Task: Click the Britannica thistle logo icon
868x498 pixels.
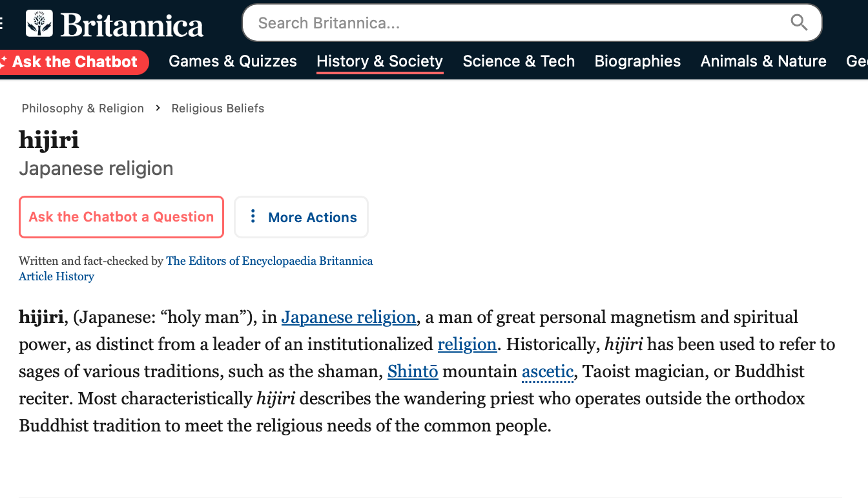Action: [39, 24]
